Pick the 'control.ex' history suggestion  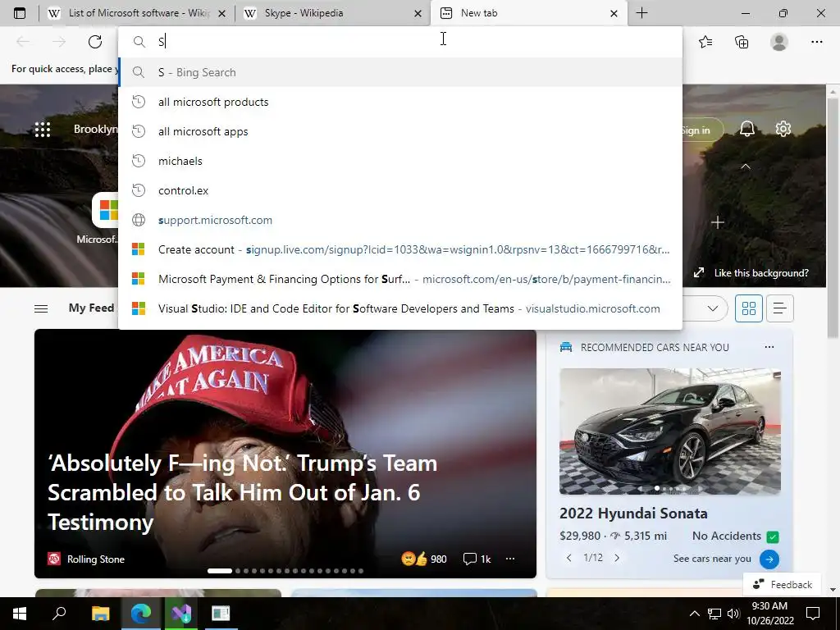(400, 190)
